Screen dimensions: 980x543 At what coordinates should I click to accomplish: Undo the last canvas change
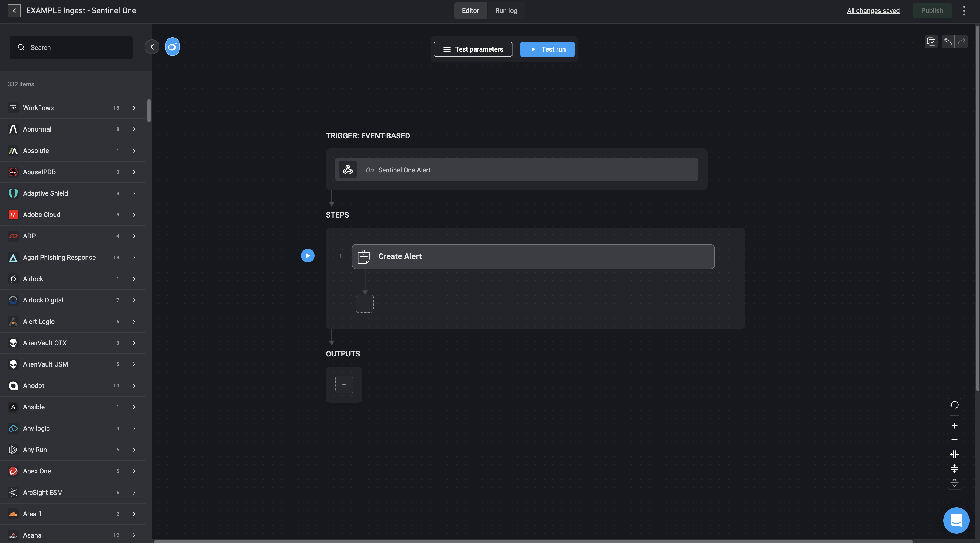pos(948,41)
